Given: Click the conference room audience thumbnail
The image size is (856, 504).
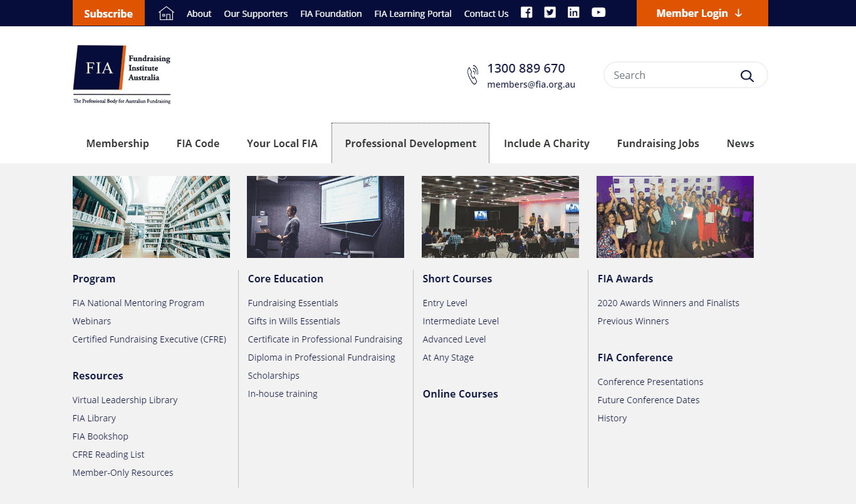Looking at the screenshot, I should [500, 217].
